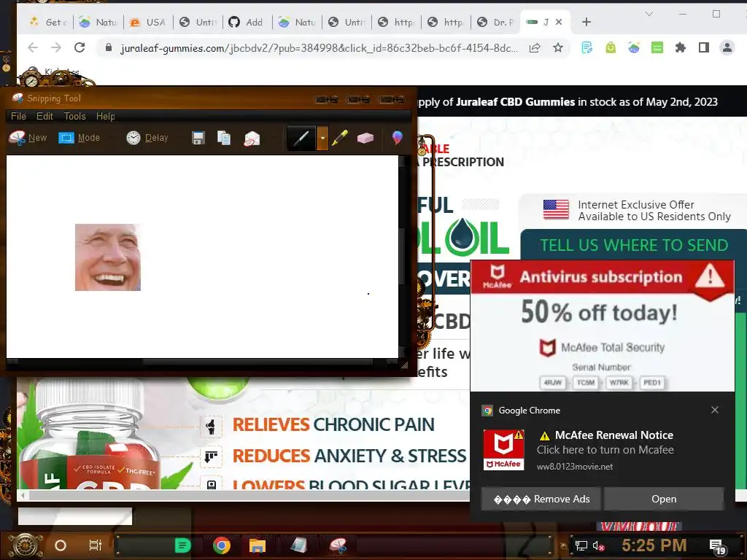Click the 5:25 PM clock
Viewport: 747px width, 560px height.
[x=654, y=545]
